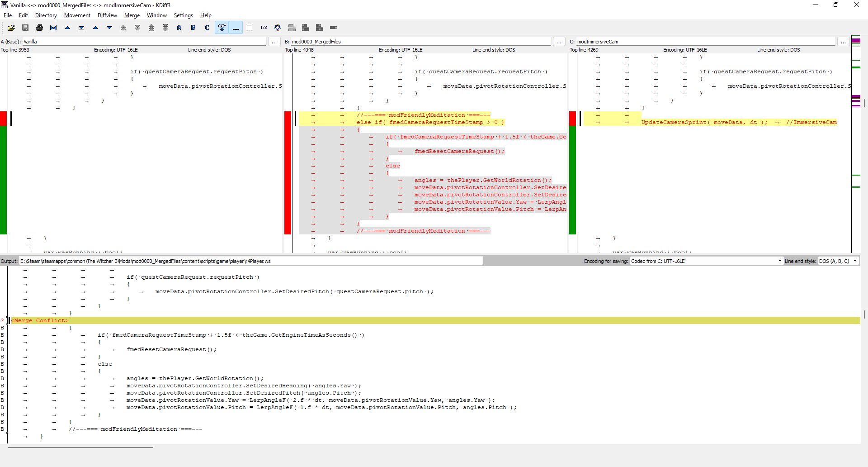Select lines from source A

(179, 28)
